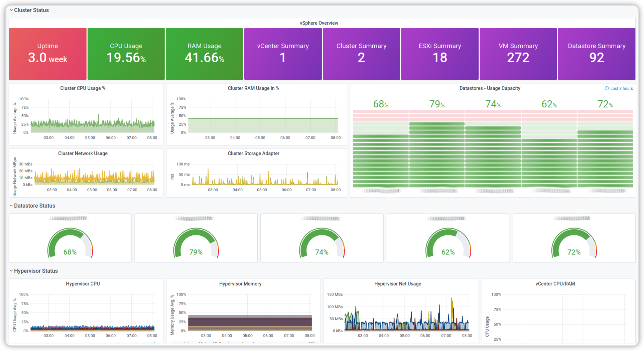Screen dimensions: 644x351
Task: Open the Hypervisor CPU panel title menu
Action: [x=83, y=284]
